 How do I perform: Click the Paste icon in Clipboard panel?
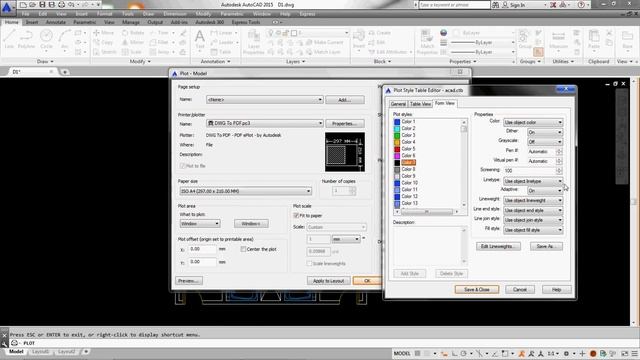pos(594,39)
